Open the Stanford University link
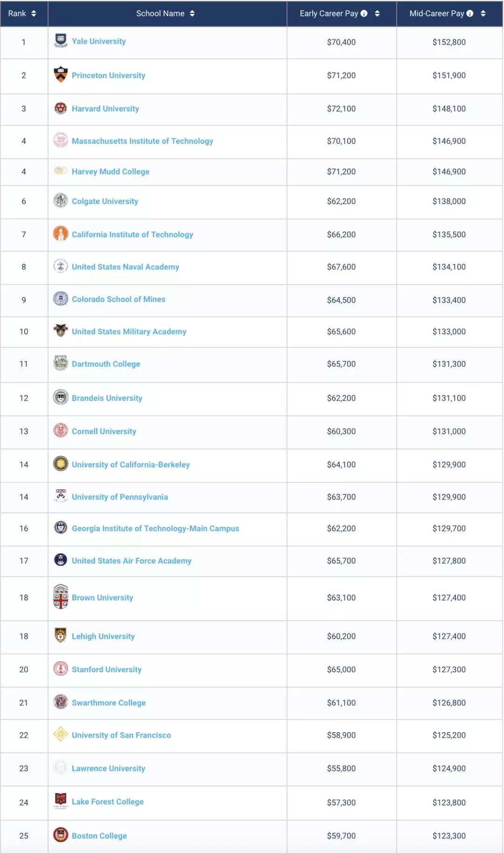Screen dimensions: 504x853 (x=106, y=670)
